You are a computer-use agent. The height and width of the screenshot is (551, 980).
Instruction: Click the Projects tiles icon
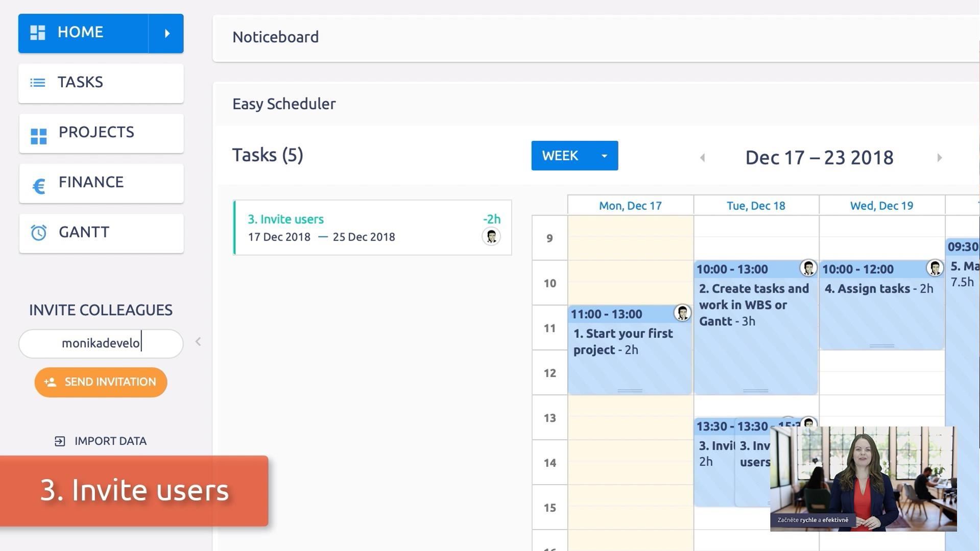click(x=39, y=136)
